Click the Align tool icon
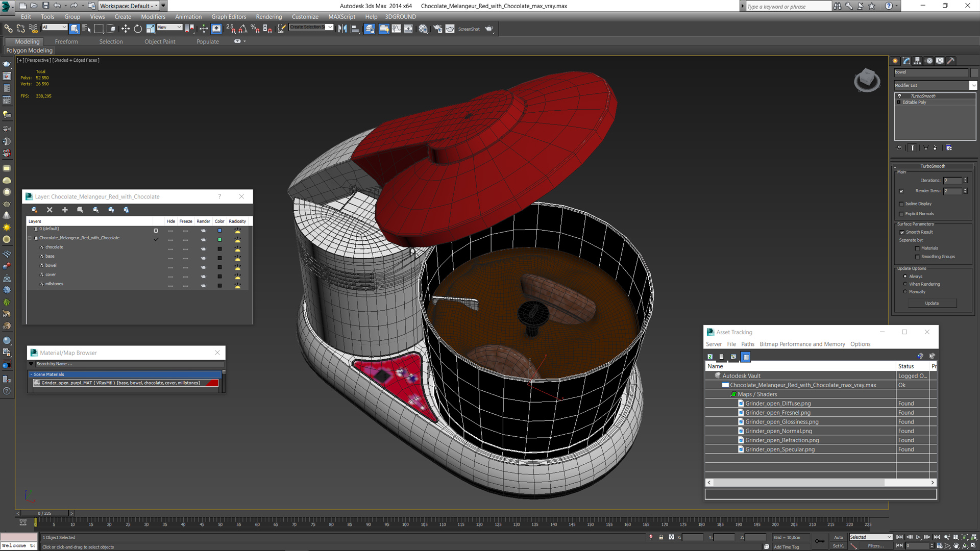980x551 pixels. 355,29
